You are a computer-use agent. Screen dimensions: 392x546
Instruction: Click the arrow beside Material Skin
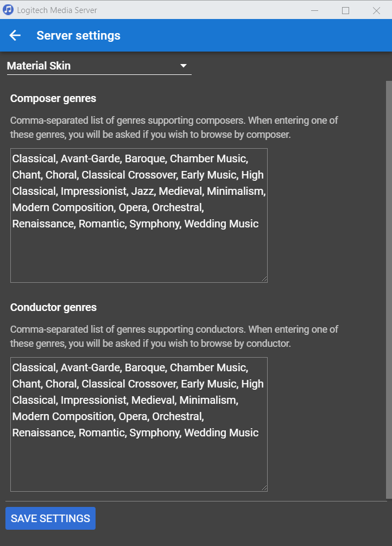pos(184,66)
